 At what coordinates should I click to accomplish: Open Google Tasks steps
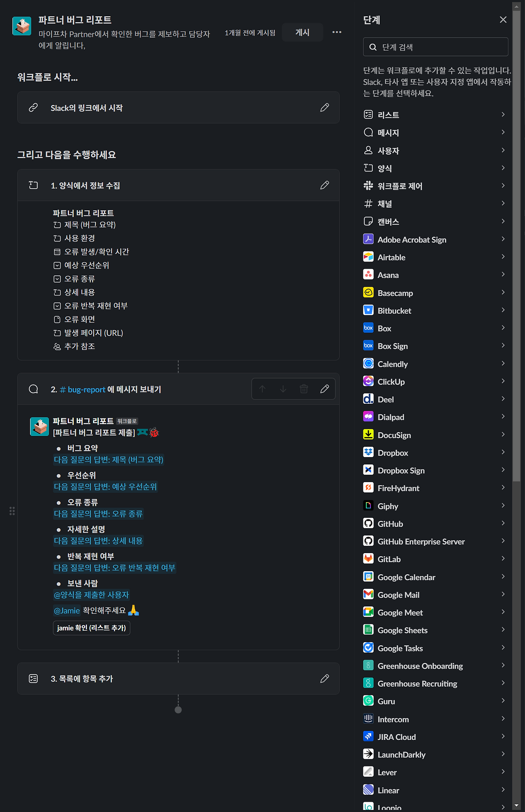436,647
